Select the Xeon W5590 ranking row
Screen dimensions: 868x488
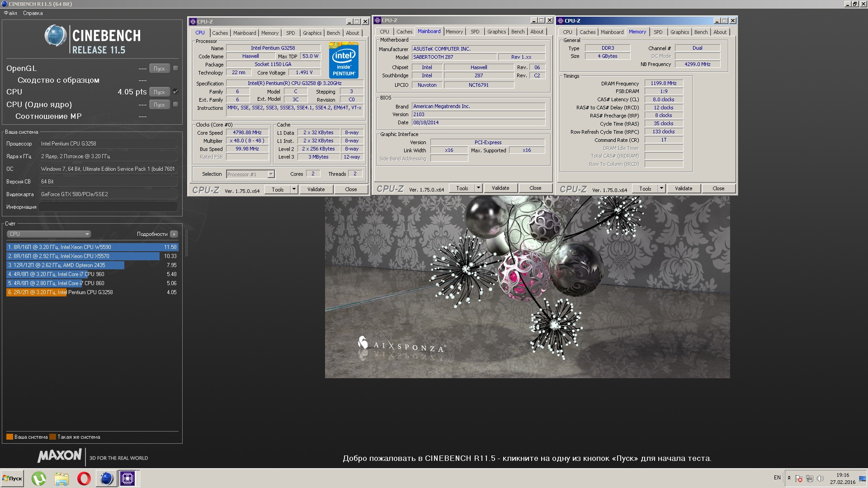click(x=92, y=247)
